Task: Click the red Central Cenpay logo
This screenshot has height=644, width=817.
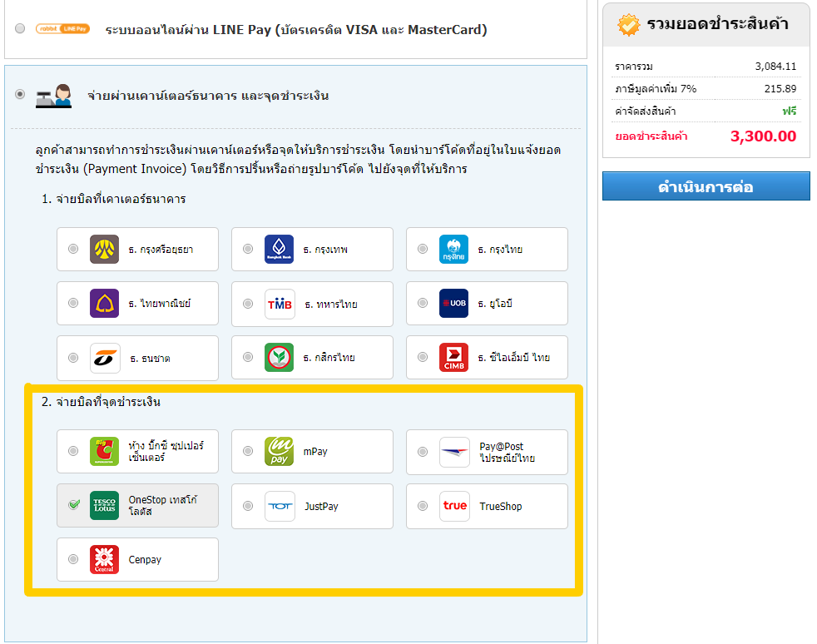Action: point(104,560)
